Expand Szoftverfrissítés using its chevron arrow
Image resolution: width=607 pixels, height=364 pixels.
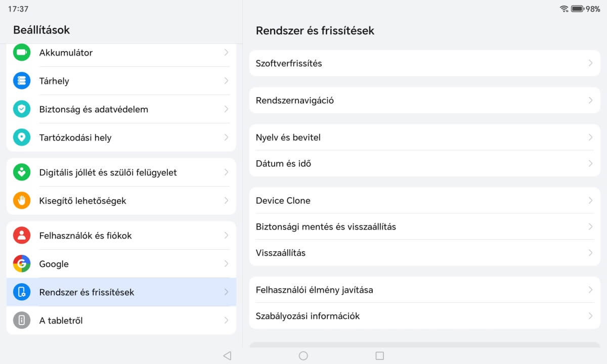tap(590, 63)
